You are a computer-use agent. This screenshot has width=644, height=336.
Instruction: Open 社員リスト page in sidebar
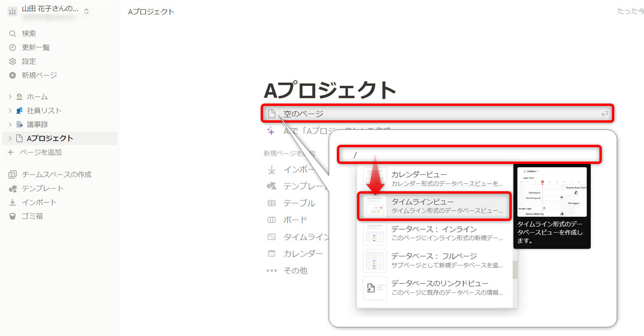coord(44,111)
